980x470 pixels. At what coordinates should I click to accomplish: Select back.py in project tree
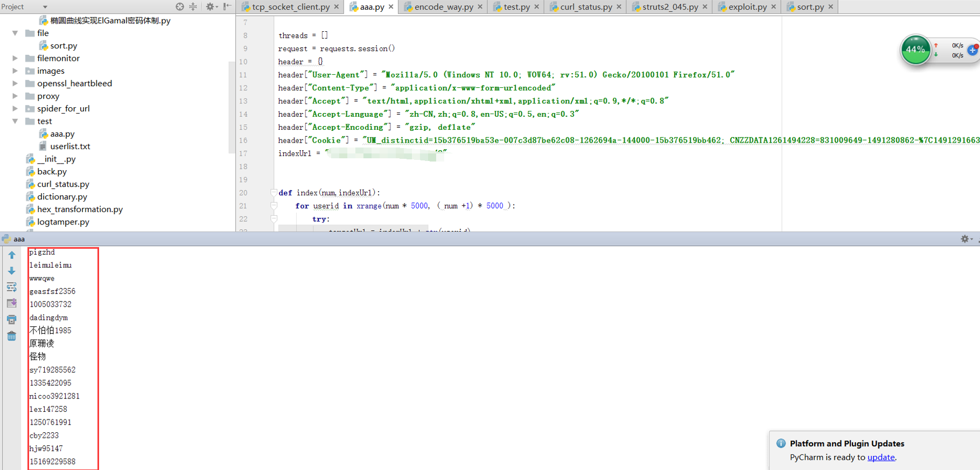click(x=52, y=171)
